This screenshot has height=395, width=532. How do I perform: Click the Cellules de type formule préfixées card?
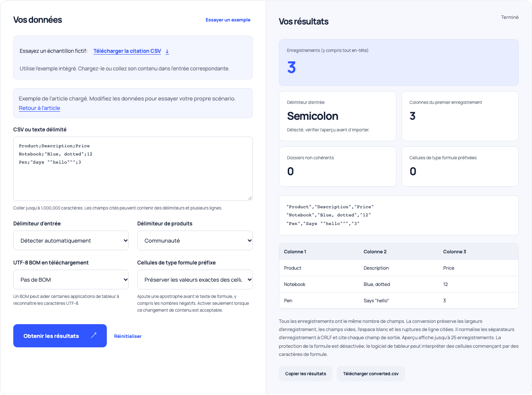[x=460, y=167]
